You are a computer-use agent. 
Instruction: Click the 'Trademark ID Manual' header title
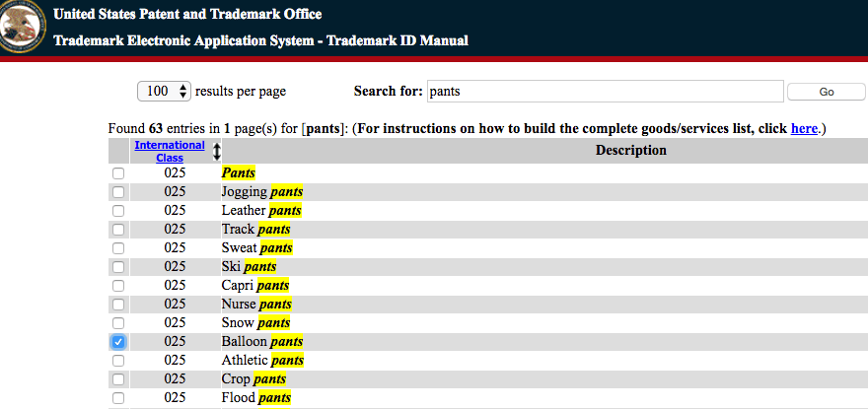(398, 40)
